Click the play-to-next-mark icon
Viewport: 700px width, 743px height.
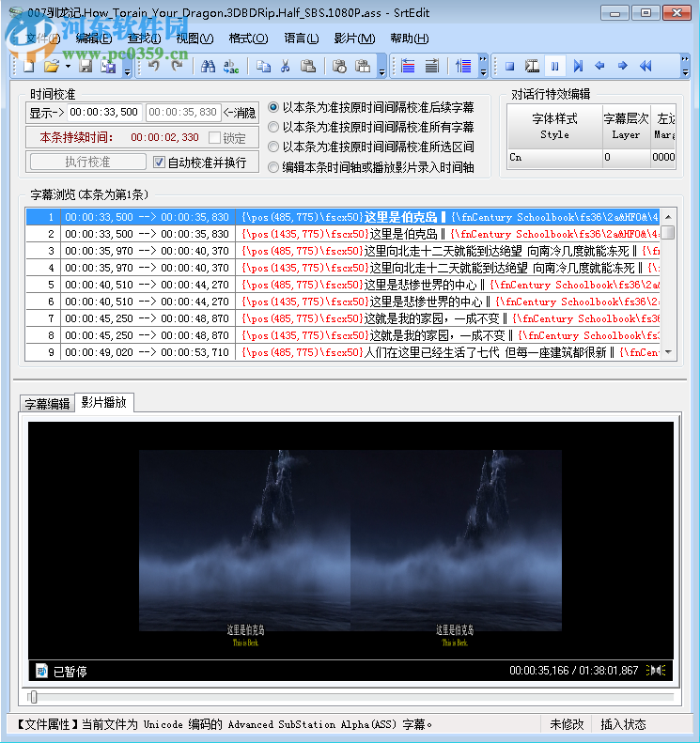point(578,66)
